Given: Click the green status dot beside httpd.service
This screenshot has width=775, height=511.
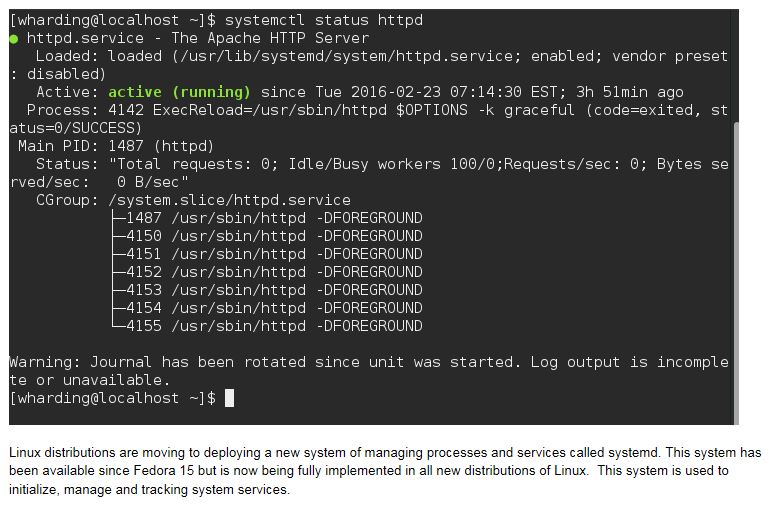Looking at the screenshot, I should tap(14, 38).
